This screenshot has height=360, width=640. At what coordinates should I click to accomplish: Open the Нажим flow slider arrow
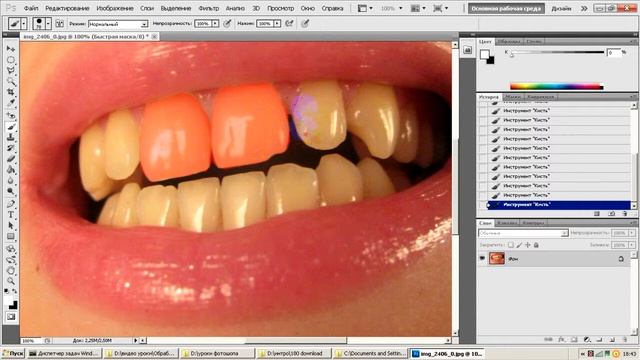pyautogui.click(x=277, y=24)
